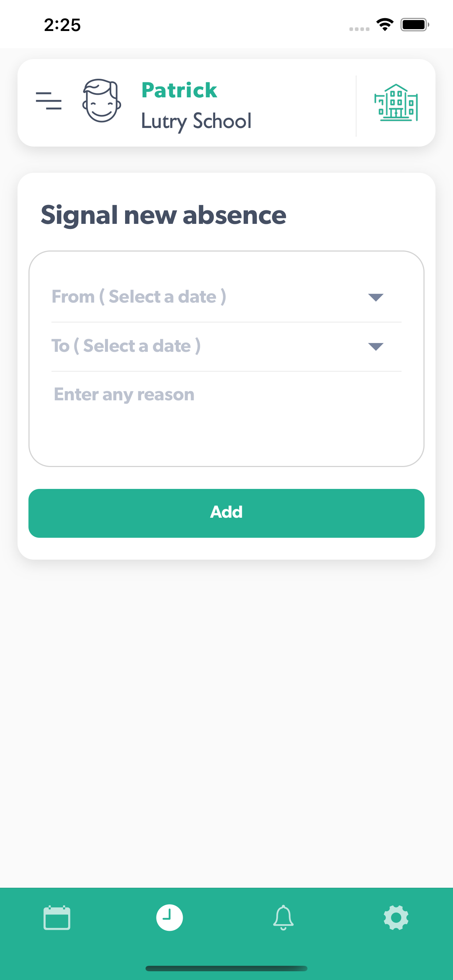This screenshot has width=453, height=980.
Task: Tap the Signal new absence heading
Action: click(x=163, y=215)
